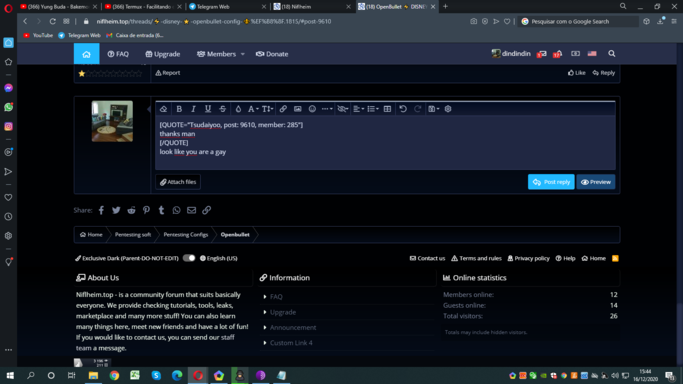Share the thread on Tumblr
683x384 pixels.
161,210
